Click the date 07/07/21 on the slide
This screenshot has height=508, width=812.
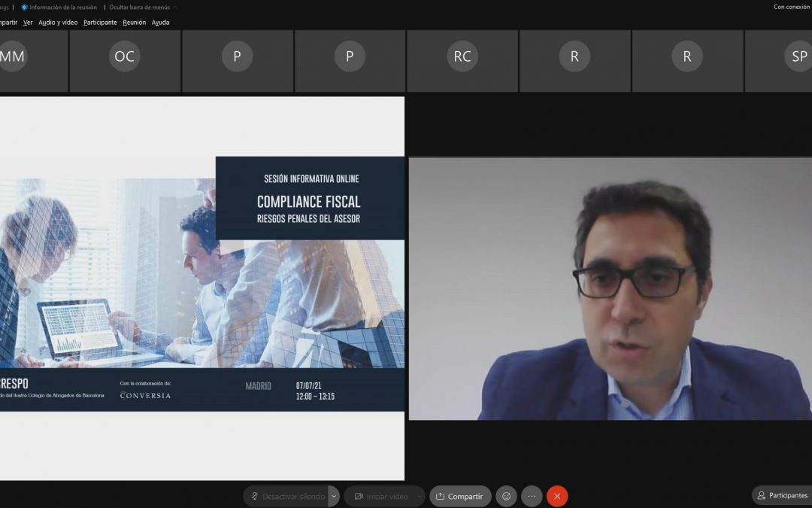tap(309, 385)
